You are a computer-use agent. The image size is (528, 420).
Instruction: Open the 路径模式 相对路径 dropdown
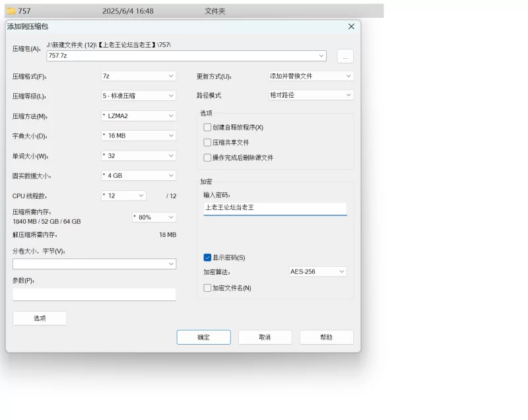click(311, 95)
